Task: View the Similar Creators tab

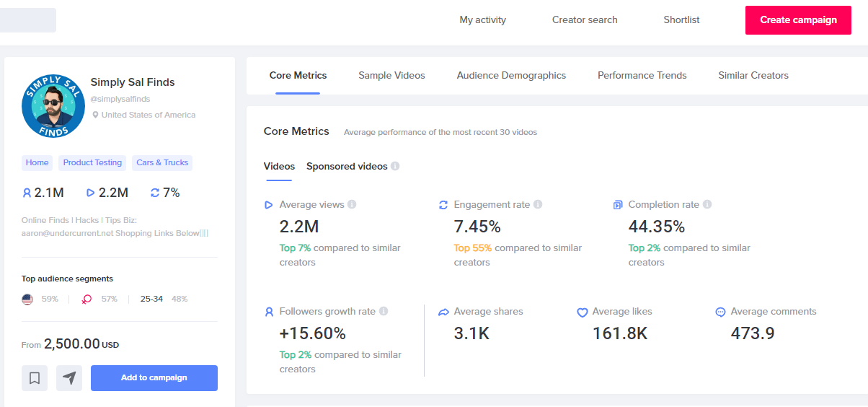Action: 753,76
